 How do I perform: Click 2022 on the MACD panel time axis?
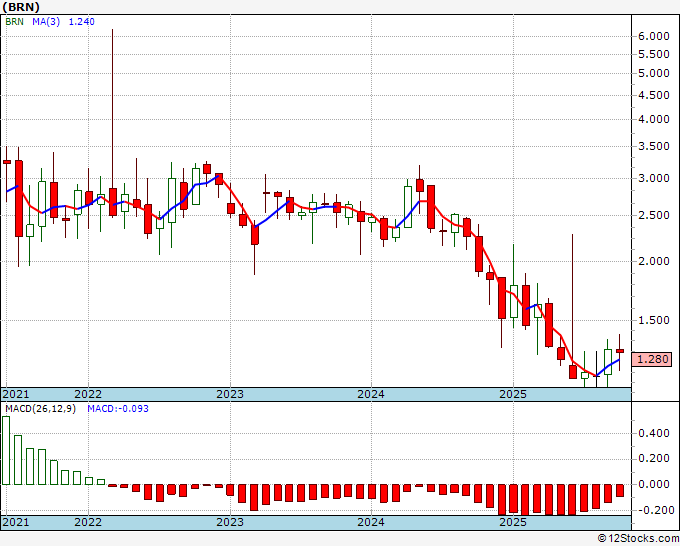(x=88, y=522)
